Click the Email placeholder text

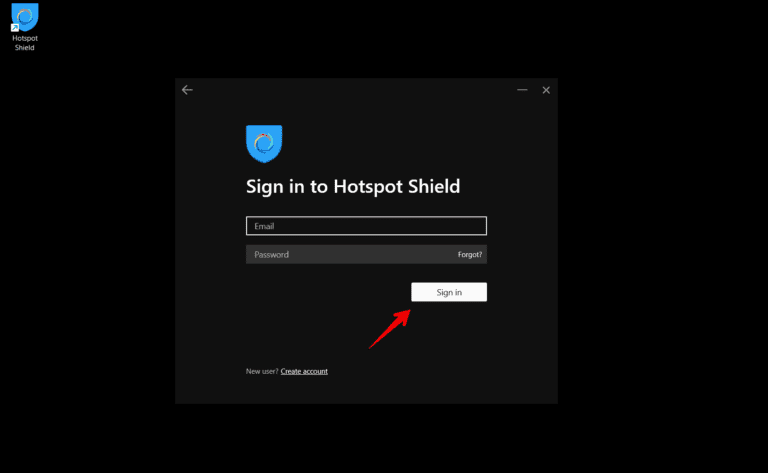coord(264,226)
